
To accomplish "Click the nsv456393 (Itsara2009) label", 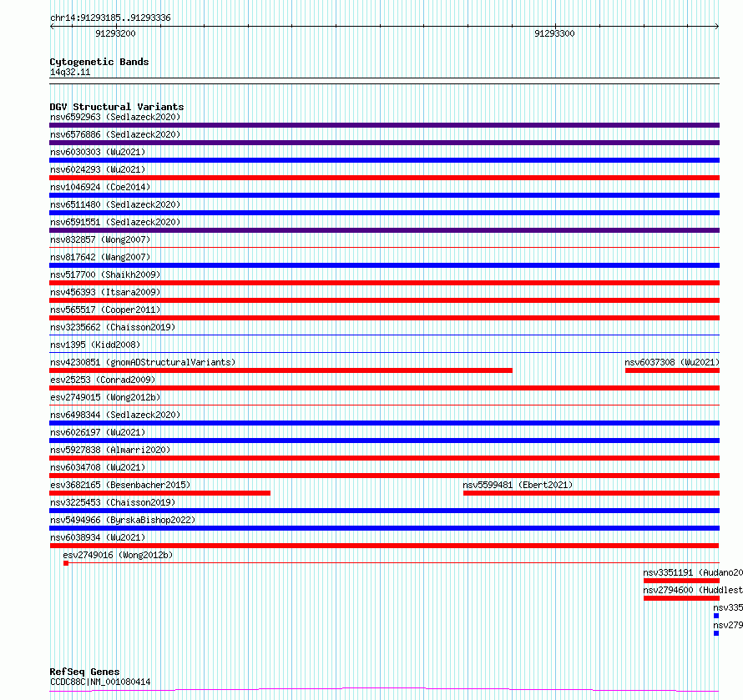I will pyautogui.click(x=105, y=292).
